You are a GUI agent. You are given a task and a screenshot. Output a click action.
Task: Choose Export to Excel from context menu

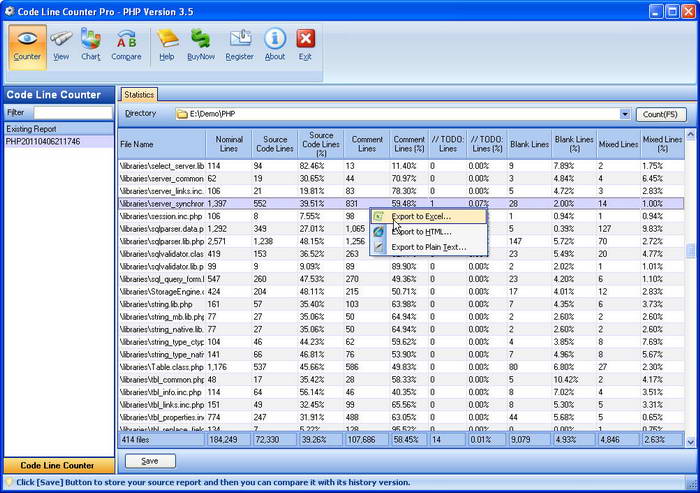tap(421, 216)
